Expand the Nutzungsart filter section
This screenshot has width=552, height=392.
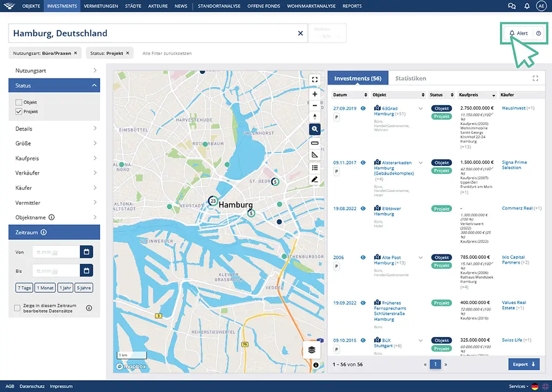pos(54,71)
